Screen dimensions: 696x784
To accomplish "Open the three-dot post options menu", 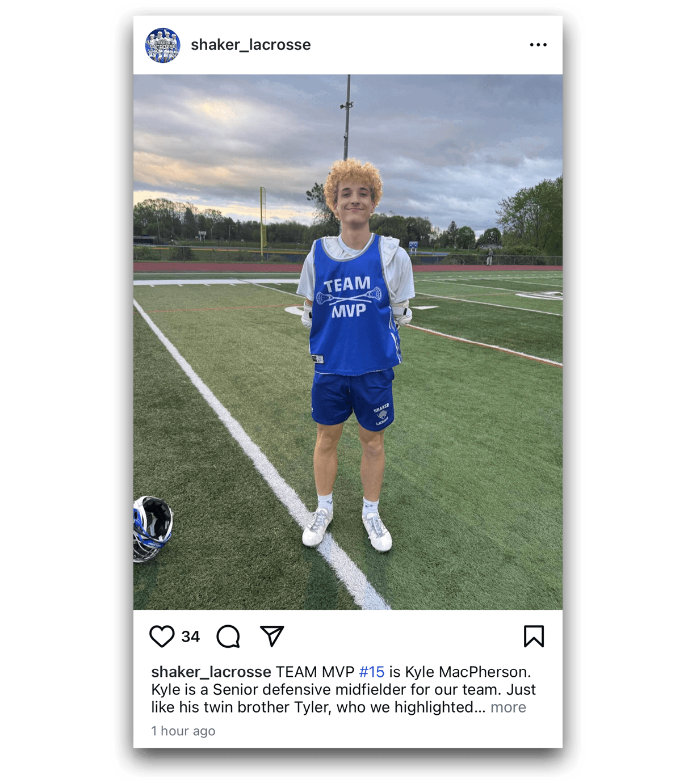I will [x=538, y=45].
